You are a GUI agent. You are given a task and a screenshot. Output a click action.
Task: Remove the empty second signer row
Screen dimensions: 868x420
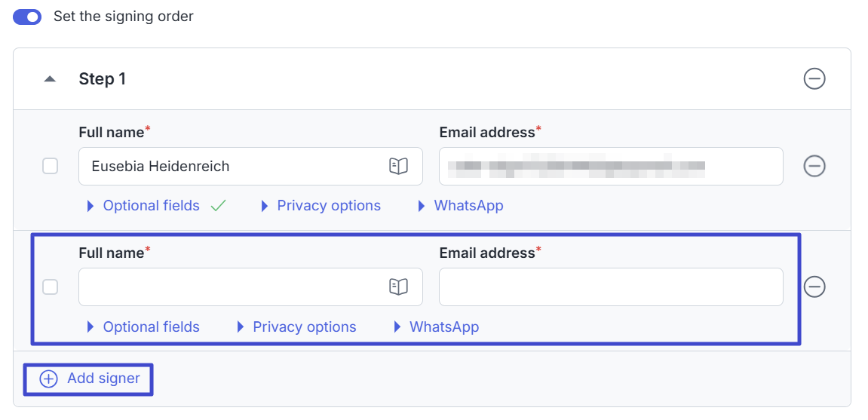pyautogui.click(x=814, y=287)
